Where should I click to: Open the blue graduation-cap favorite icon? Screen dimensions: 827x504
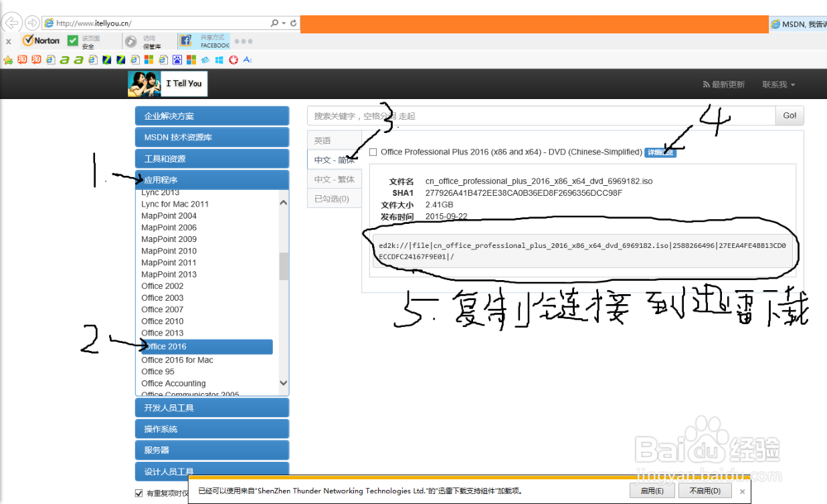(205, 59)
